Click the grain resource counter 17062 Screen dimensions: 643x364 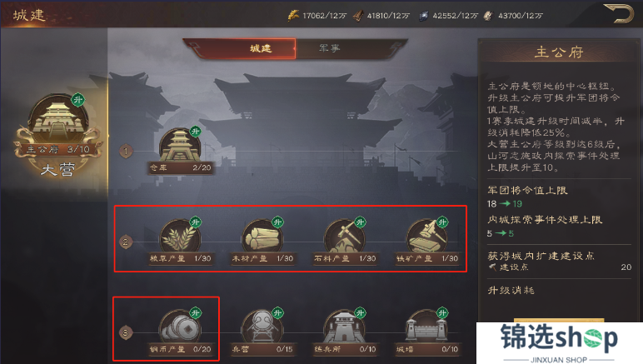click(x=318, y=16)
